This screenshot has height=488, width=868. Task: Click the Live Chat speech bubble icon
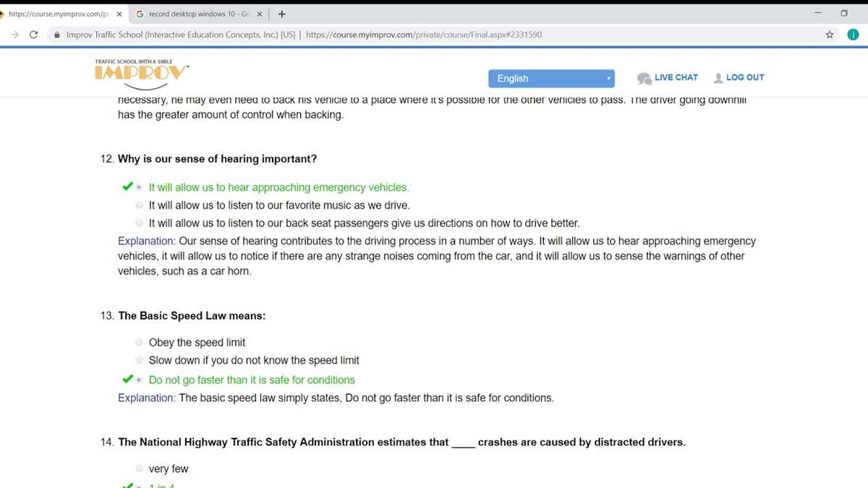pyautogui.click(x=644, y=78)
